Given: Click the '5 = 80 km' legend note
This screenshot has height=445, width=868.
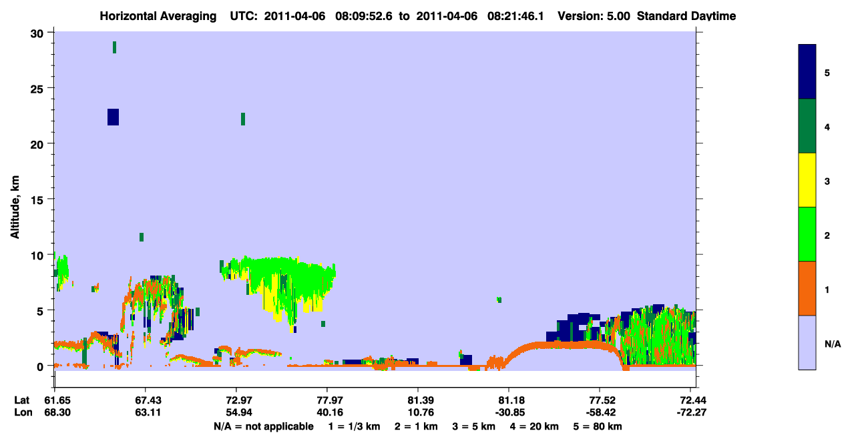Looking at the screenshot, I should (598, 426).
